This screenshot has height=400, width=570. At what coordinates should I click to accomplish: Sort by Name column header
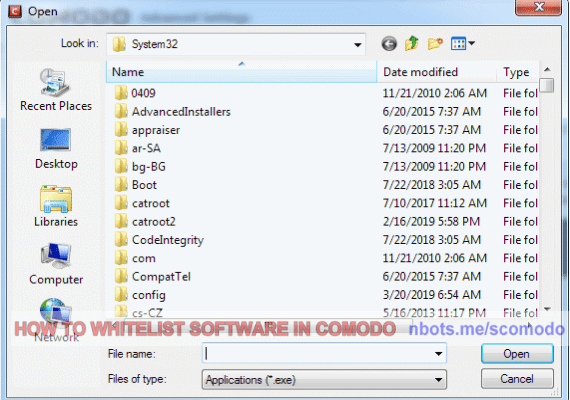click(x=241, y=72)
